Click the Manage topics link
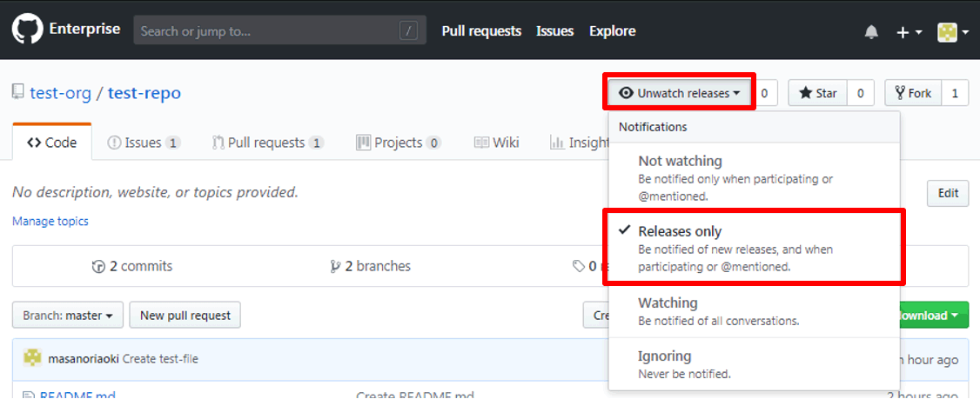Screen dimensions: 980x399 click(x=50, y=222)
